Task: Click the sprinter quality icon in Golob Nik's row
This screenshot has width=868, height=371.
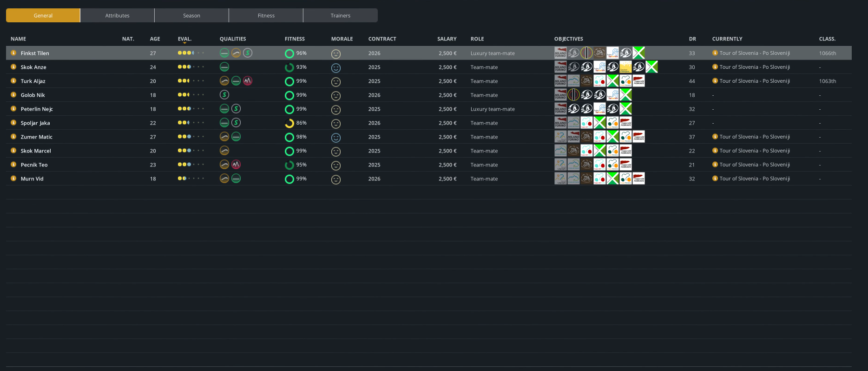Action: pos(224,95)
